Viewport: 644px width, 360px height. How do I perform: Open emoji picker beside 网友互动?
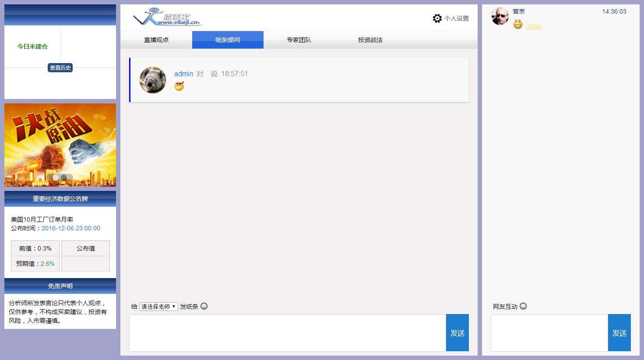tap(523, 306)
